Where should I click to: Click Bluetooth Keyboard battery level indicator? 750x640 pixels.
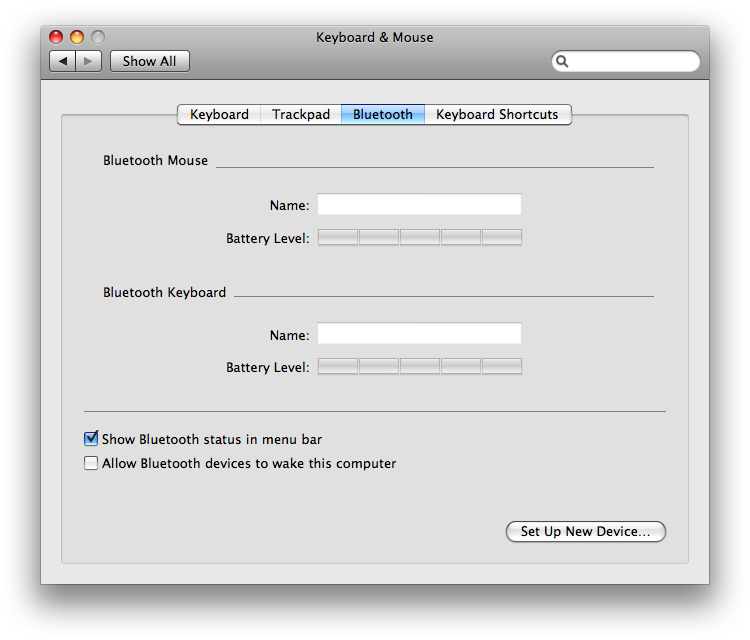click(x=419, y=366)
